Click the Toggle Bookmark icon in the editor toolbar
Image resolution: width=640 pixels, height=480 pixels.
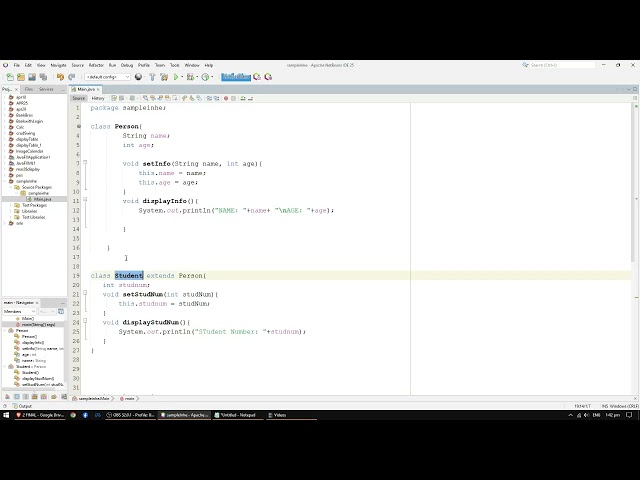199,98
